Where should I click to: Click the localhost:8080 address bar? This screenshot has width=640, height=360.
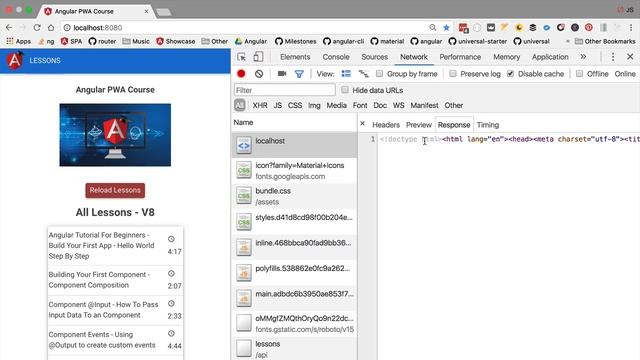[245, 27]
